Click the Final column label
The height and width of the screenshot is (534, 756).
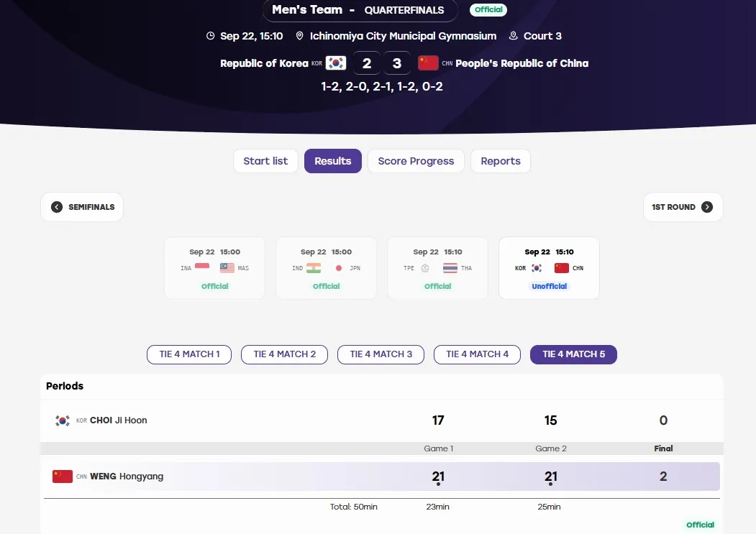pos(663,448)
